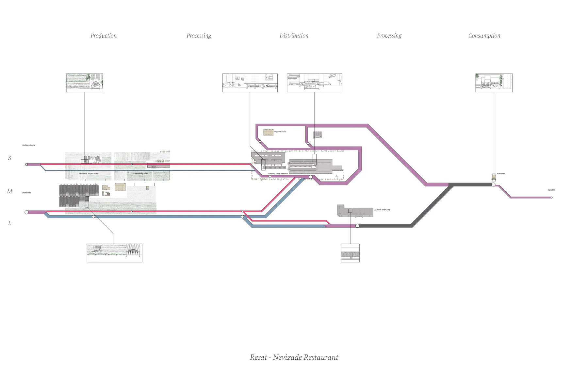The width and height of the screenshot is (588, 381).
Task: Click the Nevizade restaurant icon
Action: pos(494,177)
